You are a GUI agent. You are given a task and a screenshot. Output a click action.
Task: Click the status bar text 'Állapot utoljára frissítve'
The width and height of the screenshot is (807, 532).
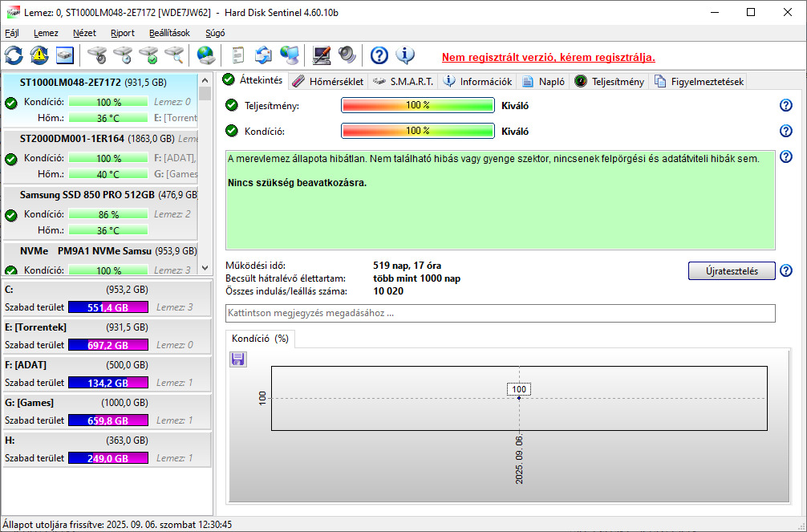pos(117,524)
